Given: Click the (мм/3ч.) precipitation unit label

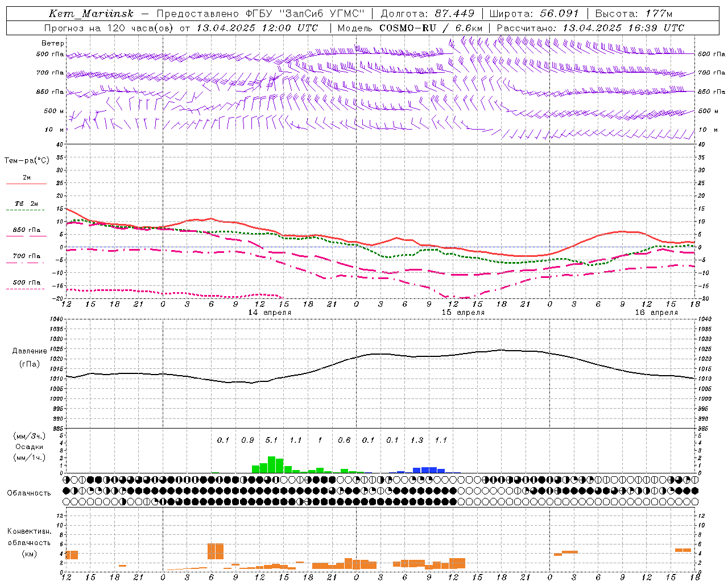Looking at the screenshot, I should [x=29, y=436].
